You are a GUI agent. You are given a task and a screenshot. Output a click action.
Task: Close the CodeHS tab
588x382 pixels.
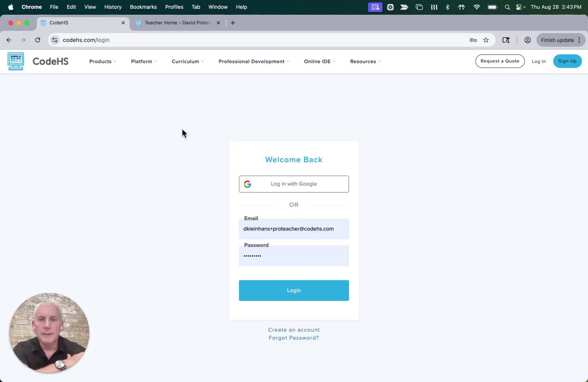(123, 22)
